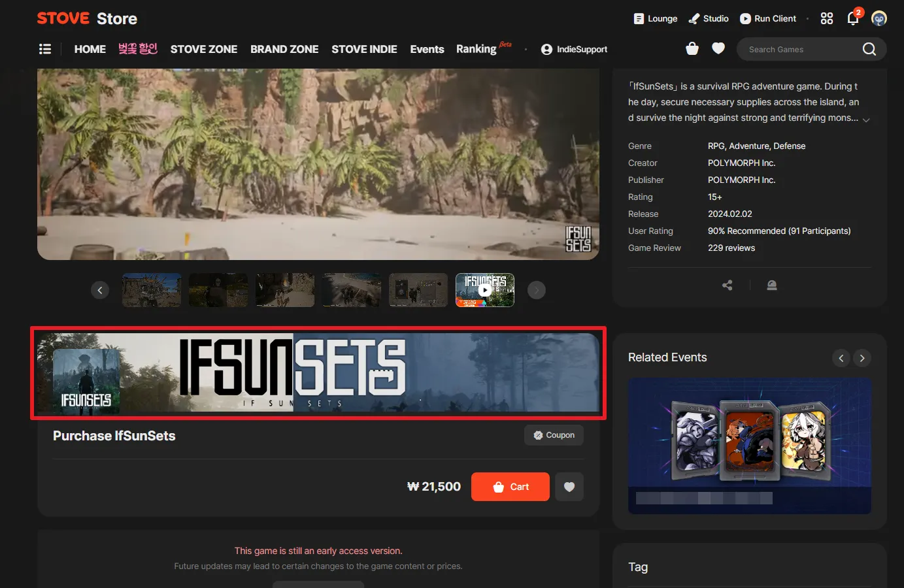This screenshot has height=588, width=904.
Task: Open the IndieSupport link
Action: click(x=574, y=49)
